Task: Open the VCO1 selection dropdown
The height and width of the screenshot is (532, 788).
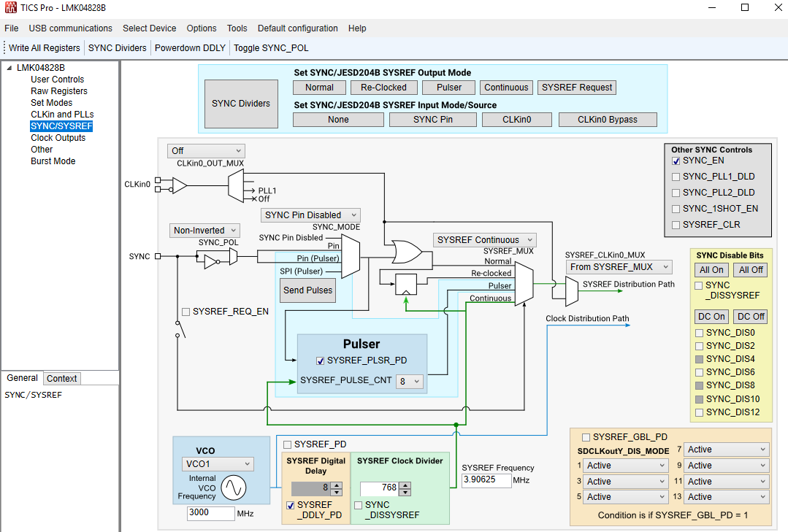Action: pyautogui.click(x=218, y=464)
